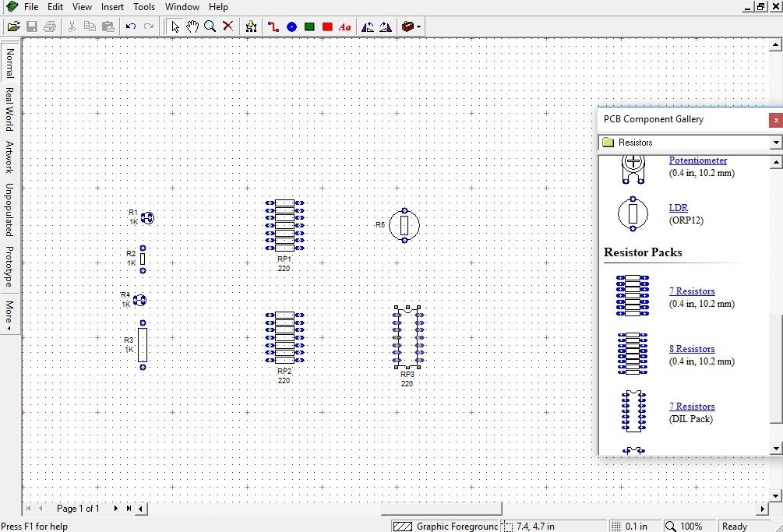783x532 pixels.
Task: Click the convert to PCB icon
Action: pos(251,26)
